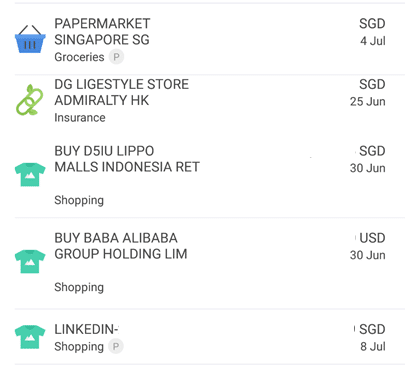Open the BUY BABA ALIBABA transaction

[x=210, y=263]
